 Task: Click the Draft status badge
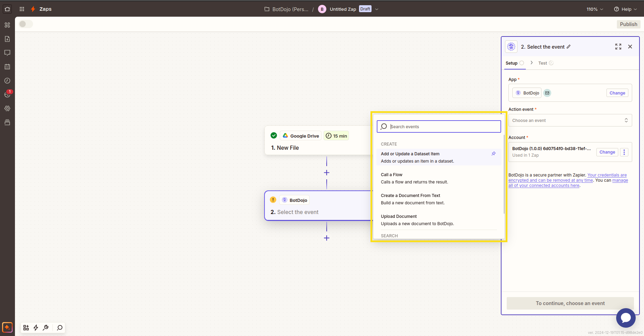(x=365, y=9)
